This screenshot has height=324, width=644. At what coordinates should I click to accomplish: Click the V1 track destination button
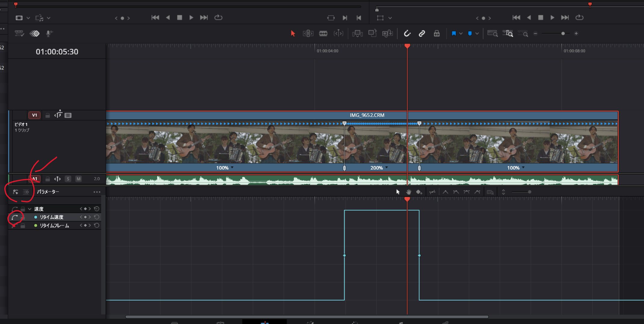34,115
